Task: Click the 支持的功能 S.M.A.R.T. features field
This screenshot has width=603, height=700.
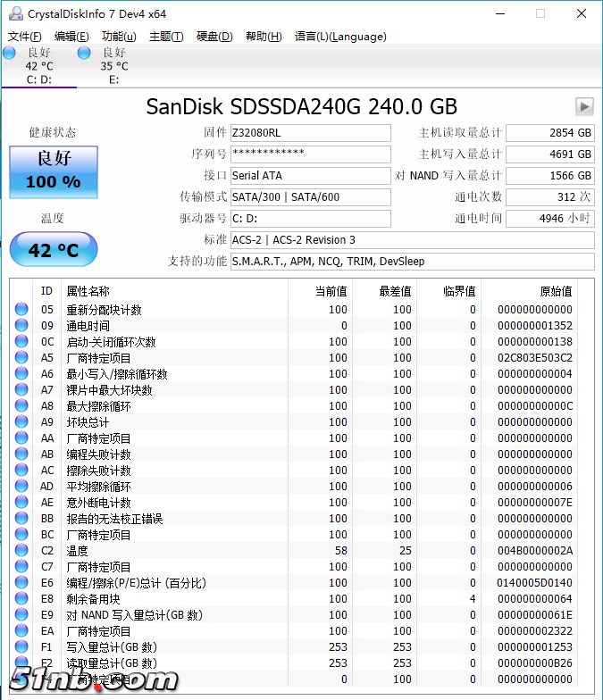Action: pyautogui.click(x=413, y=262)
